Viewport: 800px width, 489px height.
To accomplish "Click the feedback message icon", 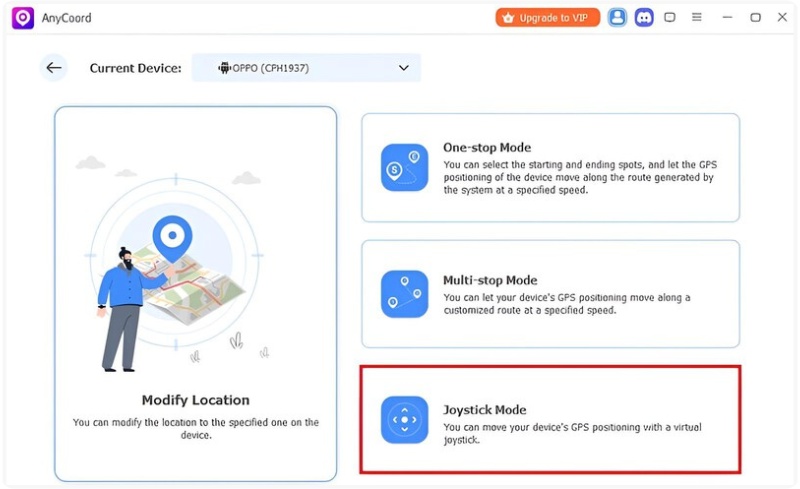I will coord(670,17).
